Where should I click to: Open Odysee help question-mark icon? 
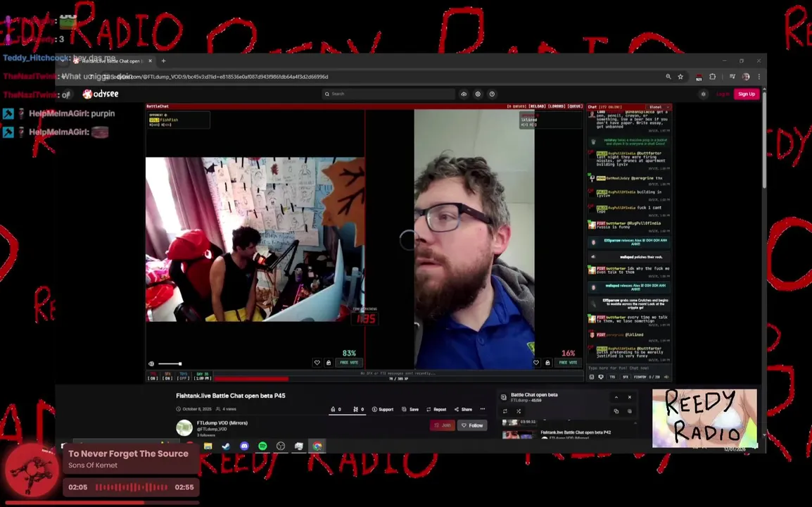click(x=492, y=94)
